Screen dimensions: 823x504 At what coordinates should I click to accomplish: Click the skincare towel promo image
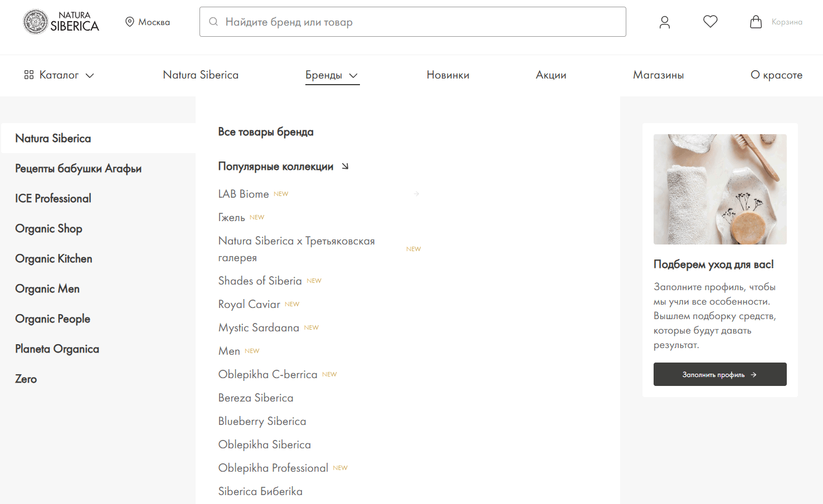(720, 189)
